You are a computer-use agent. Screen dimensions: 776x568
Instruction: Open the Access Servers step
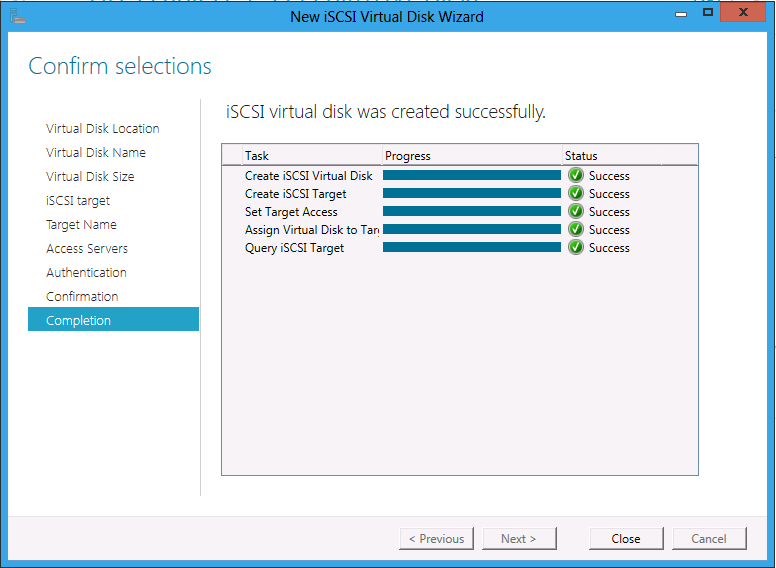[x=87, y=248]
